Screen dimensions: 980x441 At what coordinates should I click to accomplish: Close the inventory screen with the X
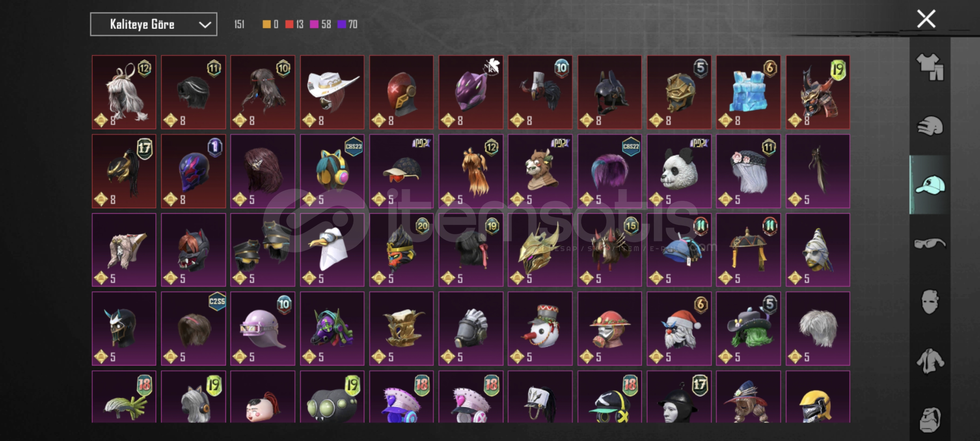926,19
